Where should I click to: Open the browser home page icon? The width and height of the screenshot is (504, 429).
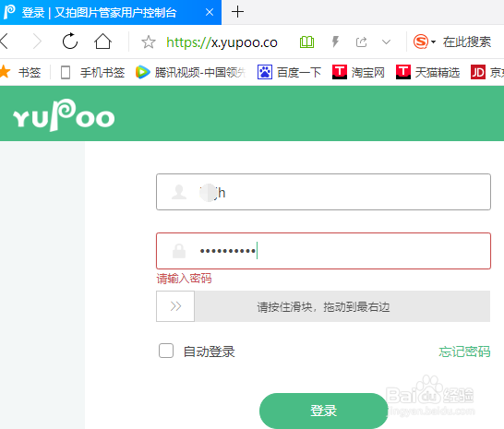click(x=102, y=42)
